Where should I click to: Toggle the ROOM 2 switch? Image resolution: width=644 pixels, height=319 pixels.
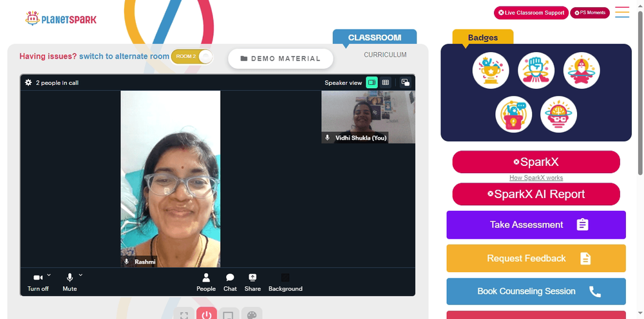coord(192,56)
